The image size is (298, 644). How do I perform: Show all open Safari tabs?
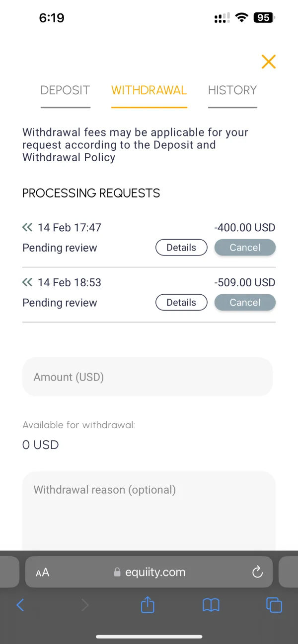coord(274,605)
